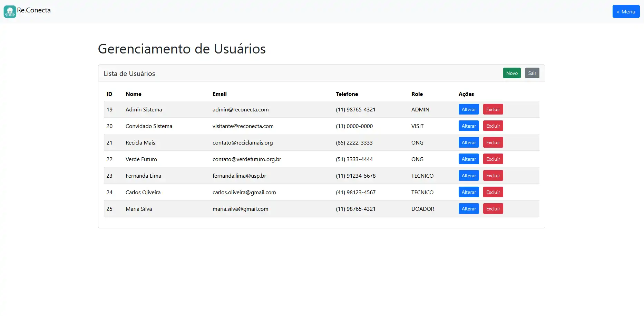
Task: Edit Fernanda Lima with Alterar
Action: pos(468,176)
